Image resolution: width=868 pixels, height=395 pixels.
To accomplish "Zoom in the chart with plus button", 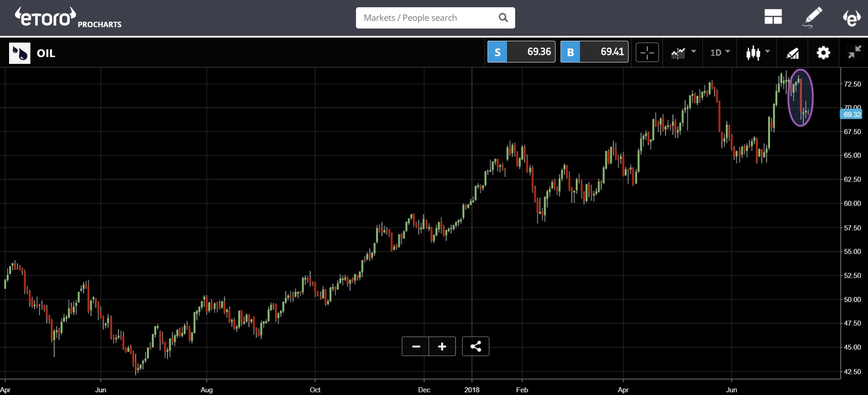I will 442,347.
